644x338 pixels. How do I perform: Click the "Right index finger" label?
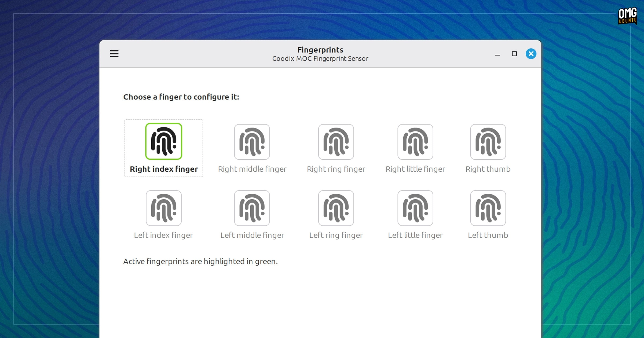164,169
